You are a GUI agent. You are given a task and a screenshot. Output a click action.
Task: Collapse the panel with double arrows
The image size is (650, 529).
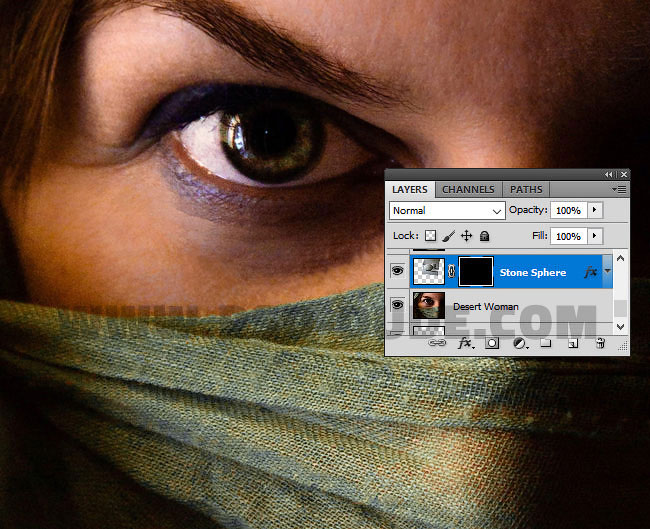pyautogui.click(x=608, y=175)
